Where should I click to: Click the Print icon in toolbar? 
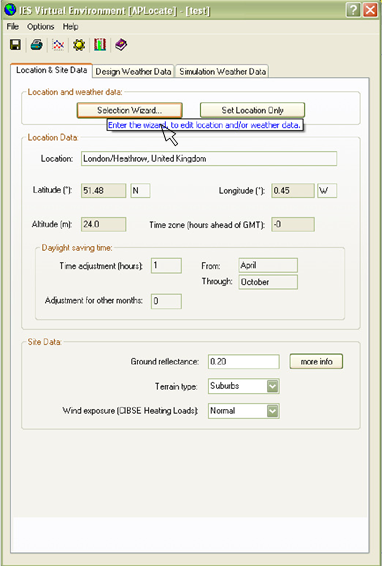(36, 45)
